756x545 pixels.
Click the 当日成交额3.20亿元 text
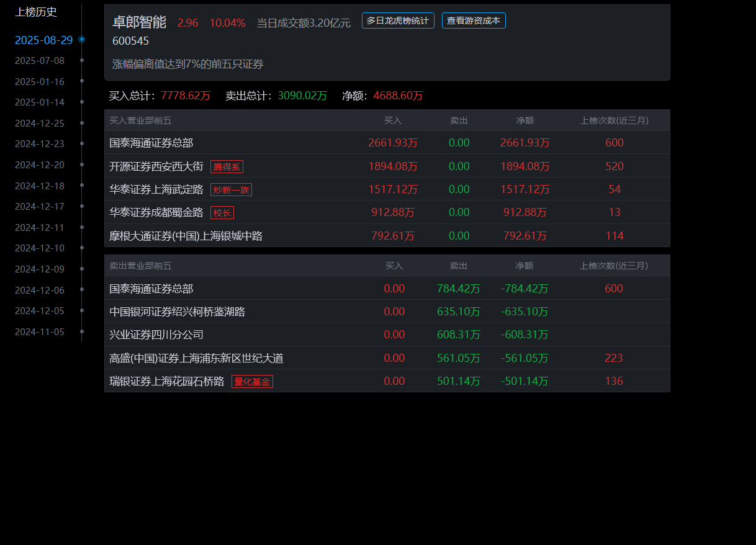pos(304,23)
